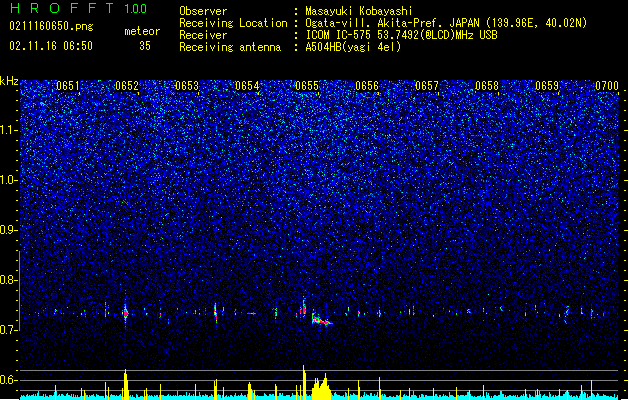Click the 0655 time marker
The height and width of the screenshot is (400, 629).
point(307,86)
